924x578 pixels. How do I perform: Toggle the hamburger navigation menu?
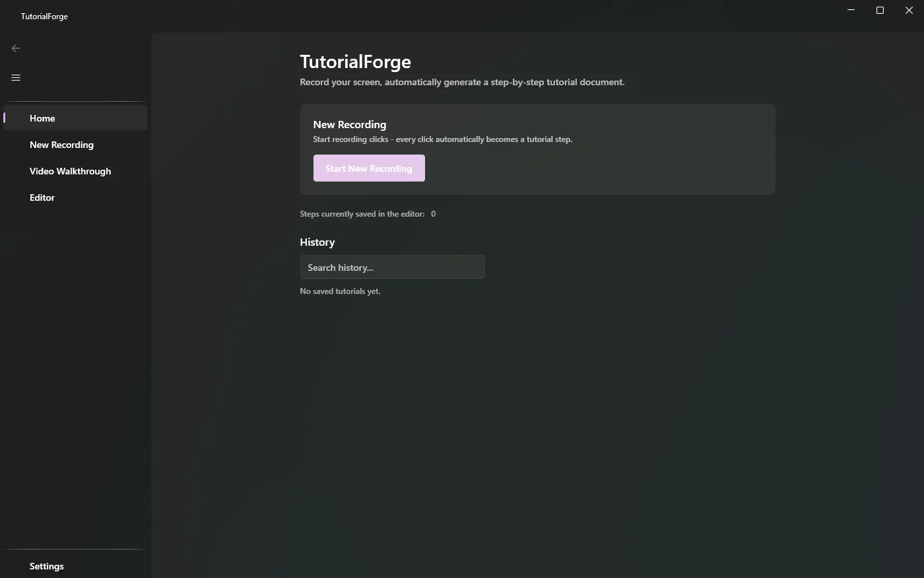(x=16, y=78)
